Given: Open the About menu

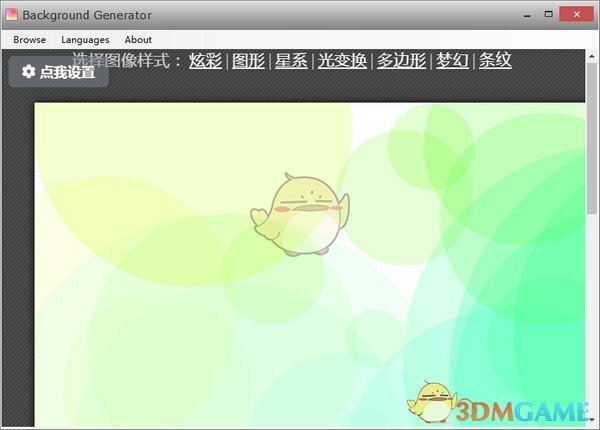Looking at the screenshot, I should click(x=138, y=40).
